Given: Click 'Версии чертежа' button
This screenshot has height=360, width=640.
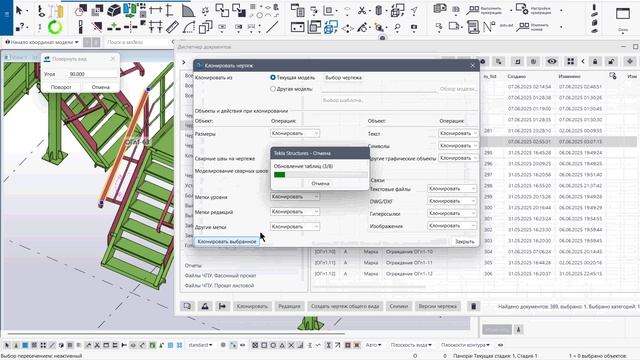Looking at the screenshot, I should click(438, 306).
